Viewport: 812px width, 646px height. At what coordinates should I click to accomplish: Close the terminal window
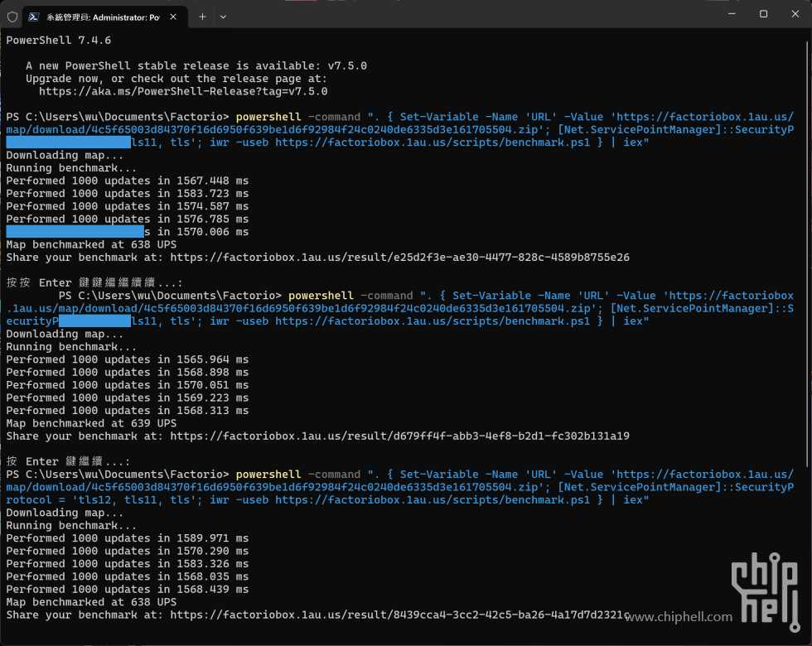[795, 14]
